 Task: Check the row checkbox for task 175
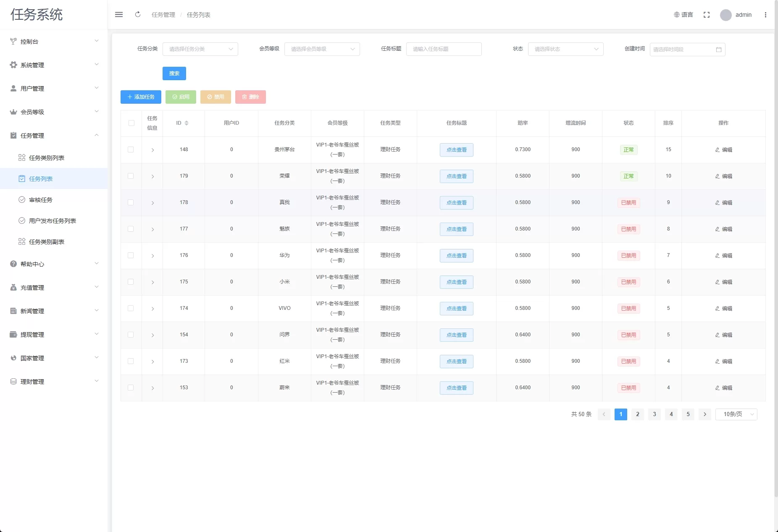click(x=131, y=282)
